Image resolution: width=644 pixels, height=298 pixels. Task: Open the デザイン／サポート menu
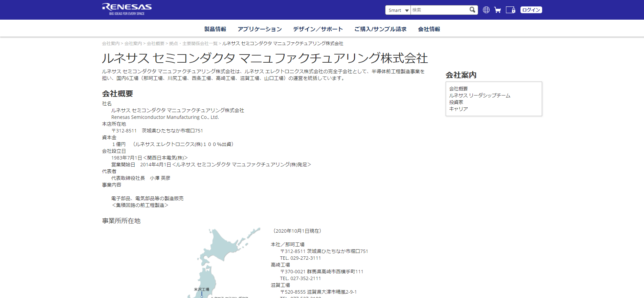[318, 29]
